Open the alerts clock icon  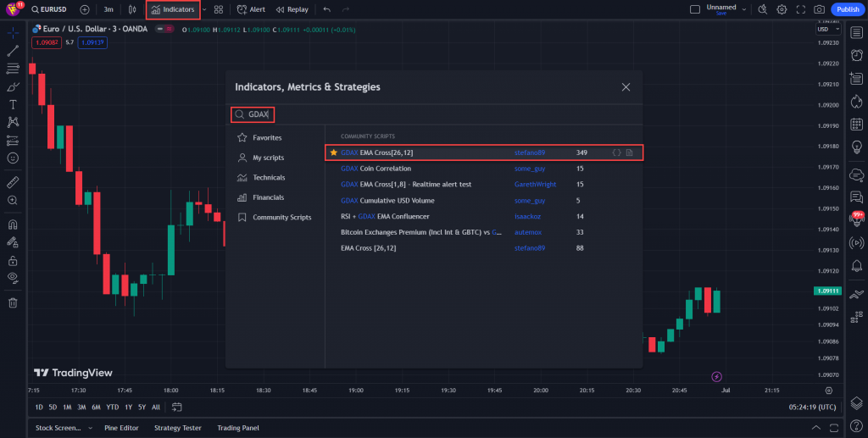tap(856, 55)
